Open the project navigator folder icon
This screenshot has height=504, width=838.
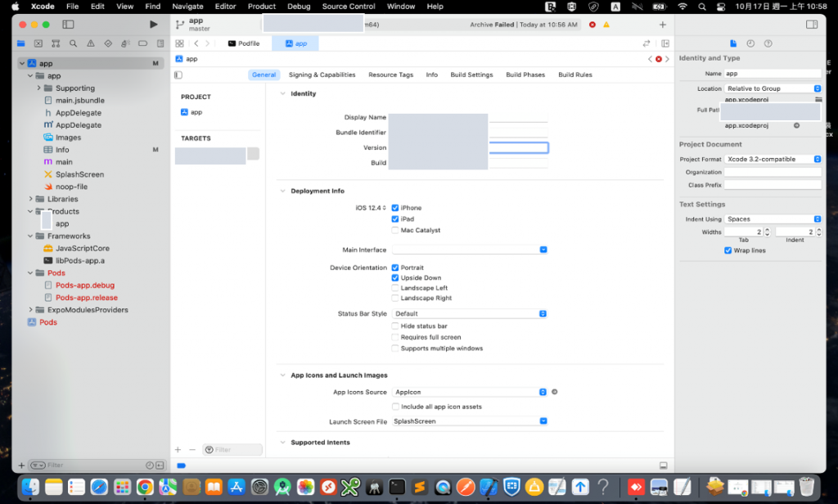[20, 43]
